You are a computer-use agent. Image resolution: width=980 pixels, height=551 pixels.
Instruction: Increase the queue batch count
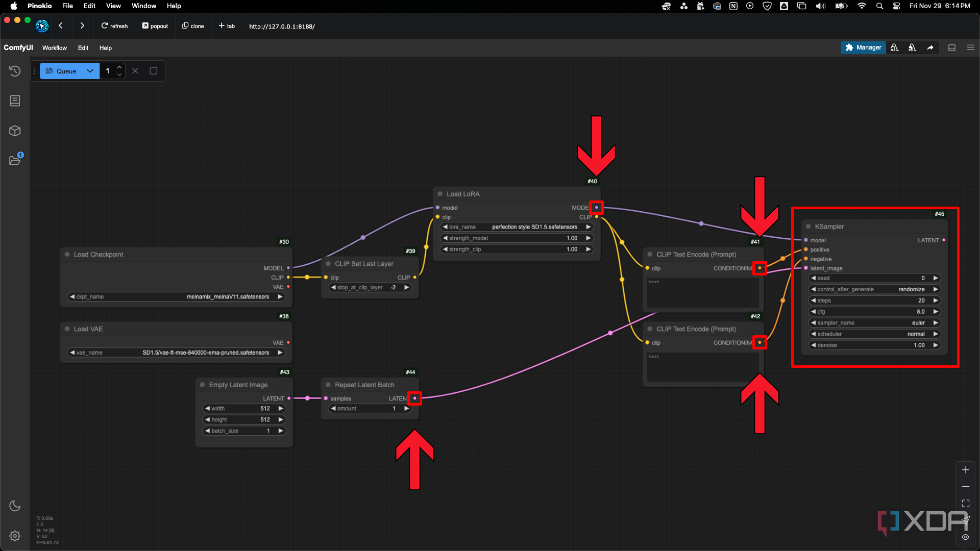click(119, 67)
